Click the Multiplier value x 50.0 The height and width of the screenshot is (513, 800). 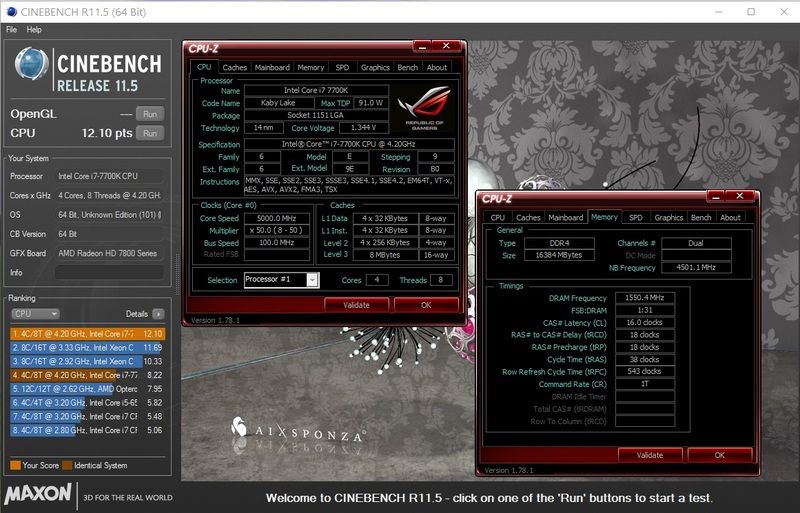click(x=277, y=231)
